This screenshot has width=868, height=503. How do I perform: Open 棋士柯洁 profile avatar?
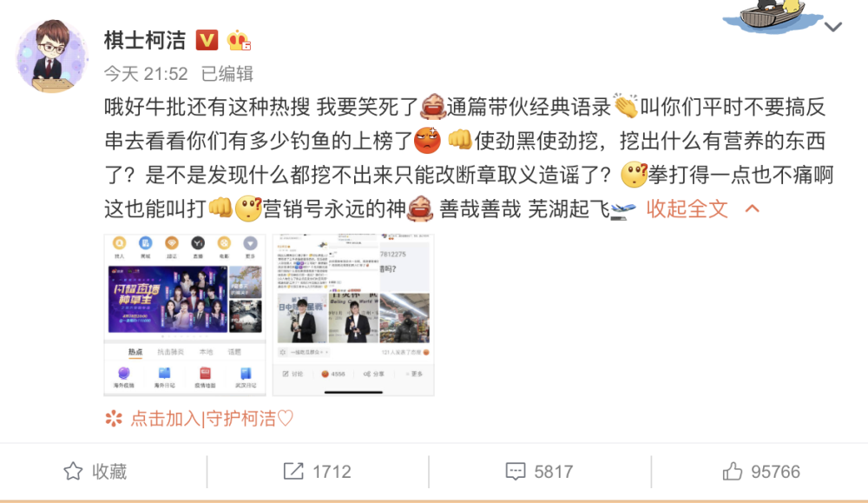tap(52, 56)
